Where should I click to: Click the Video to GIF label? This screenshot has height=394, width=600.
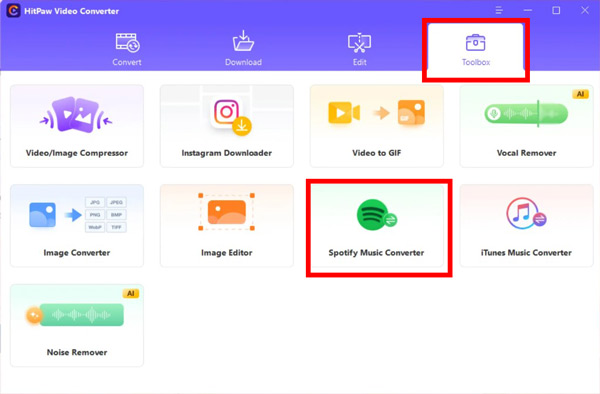coord(377,153)
